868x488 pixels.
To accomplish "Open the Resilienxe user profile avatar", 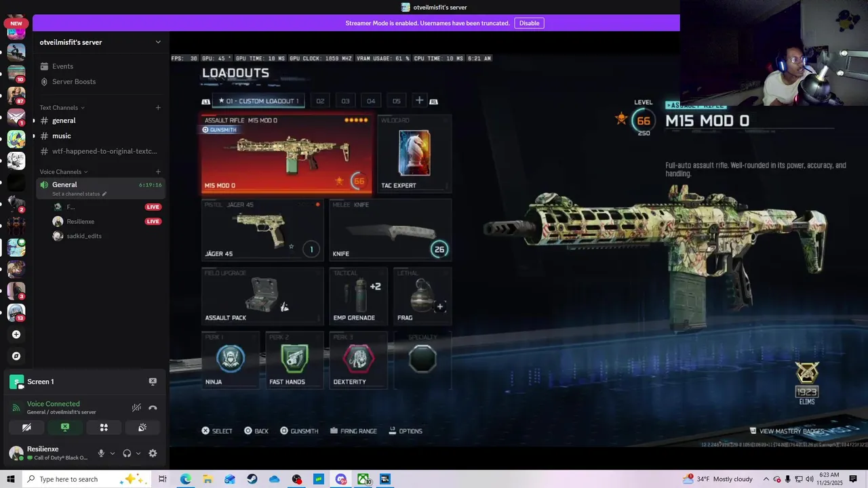I will tap(16, 453).
